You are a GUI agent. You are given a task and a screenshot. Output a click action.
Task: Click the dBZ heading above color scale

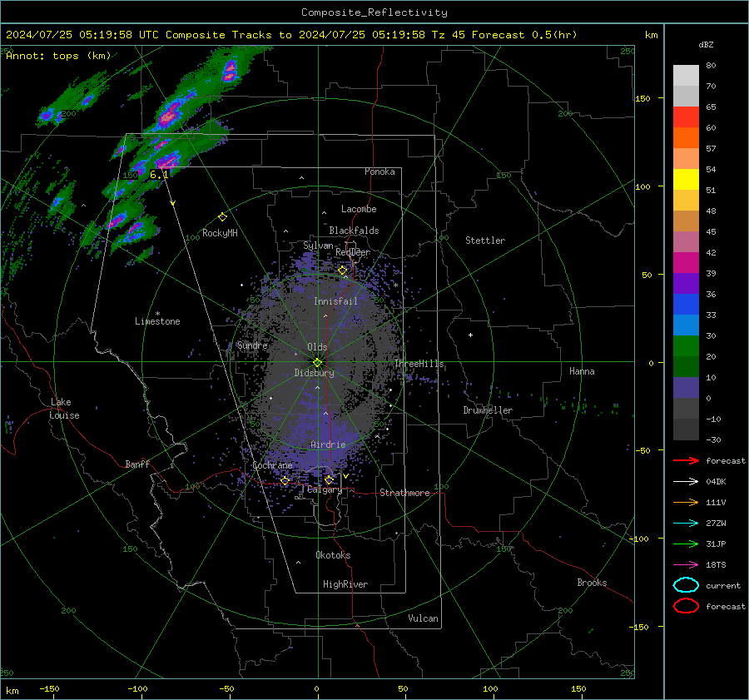click(706, 44)
